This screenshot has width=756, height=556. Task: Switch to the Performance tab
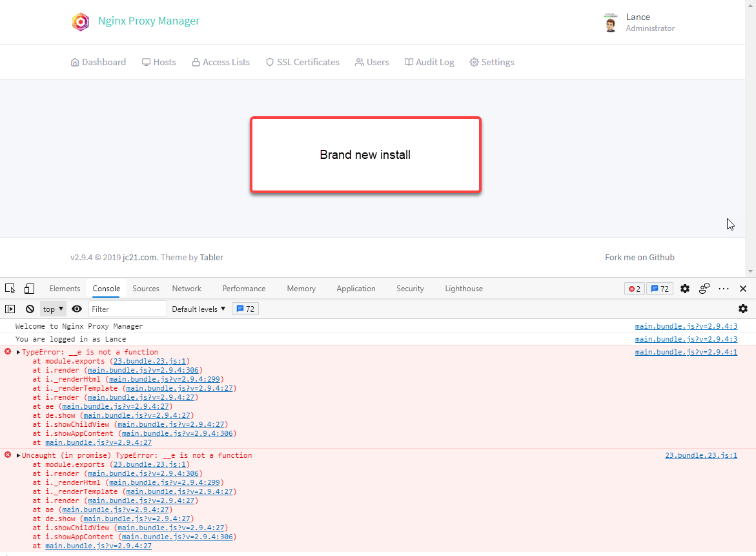click(244, 289)
